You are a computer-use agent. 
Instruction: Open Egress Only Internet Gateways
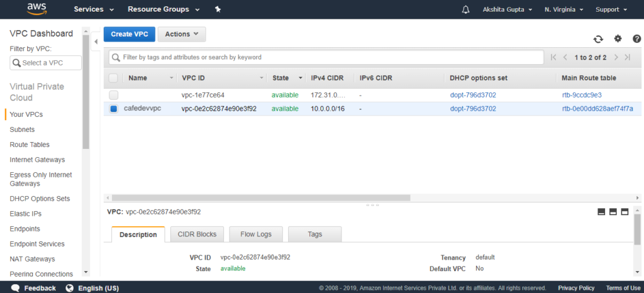tap(41, 179)
